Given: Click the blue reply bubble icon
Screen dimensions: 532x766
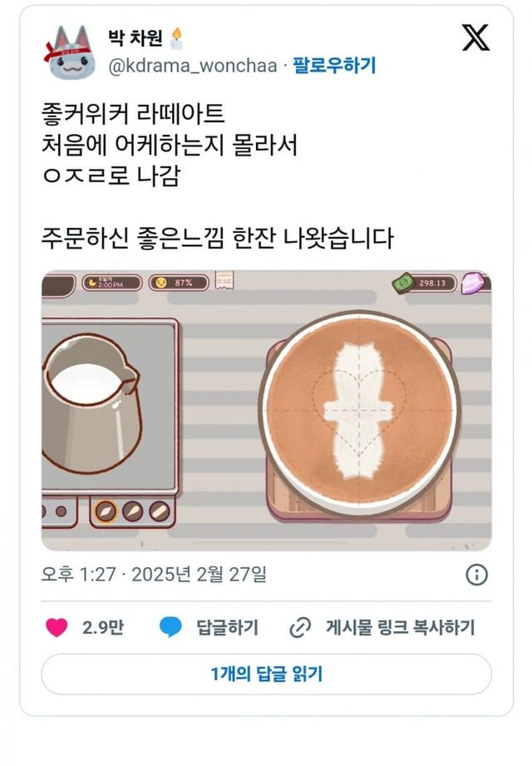Looking at the screenshot, I should click(170, 627).
